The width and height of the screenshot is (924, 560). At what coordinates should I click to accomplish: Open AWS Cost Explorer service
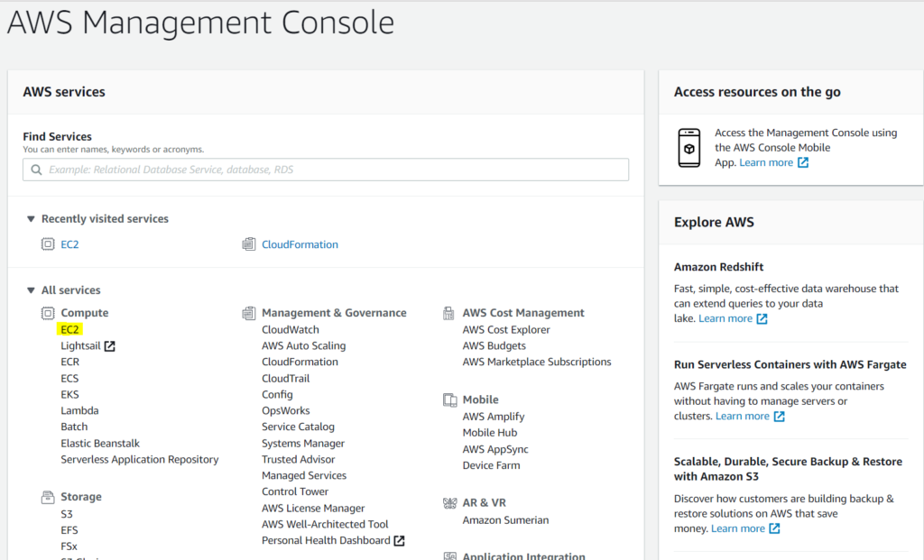pos(506,329)
